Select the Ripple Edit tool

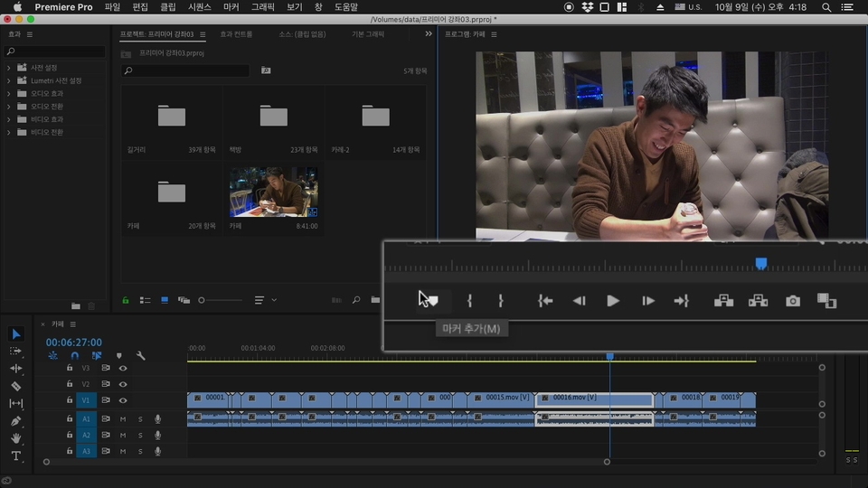click(x=16, y=369)
